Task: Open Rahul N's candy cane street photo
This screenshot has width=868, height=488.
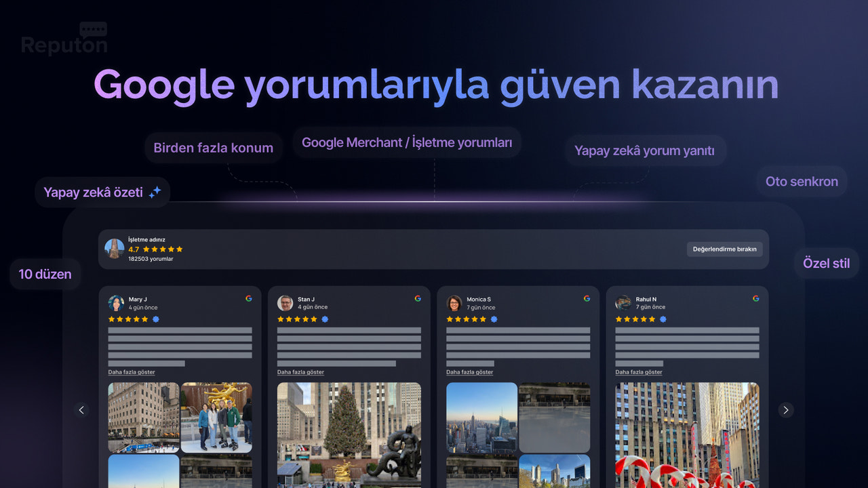Action: click(x=688, y=435)
